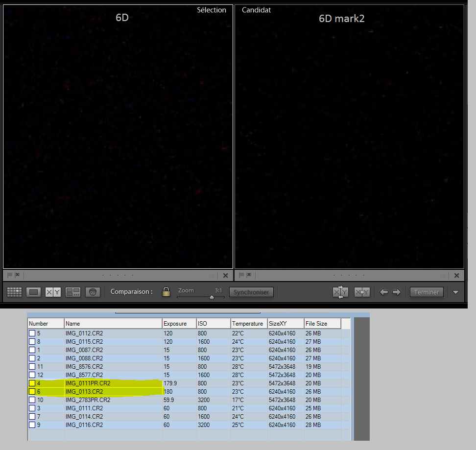Click Synchroniser button
The height and width of the screenshot is (450, 476).
tap(251, 292)
